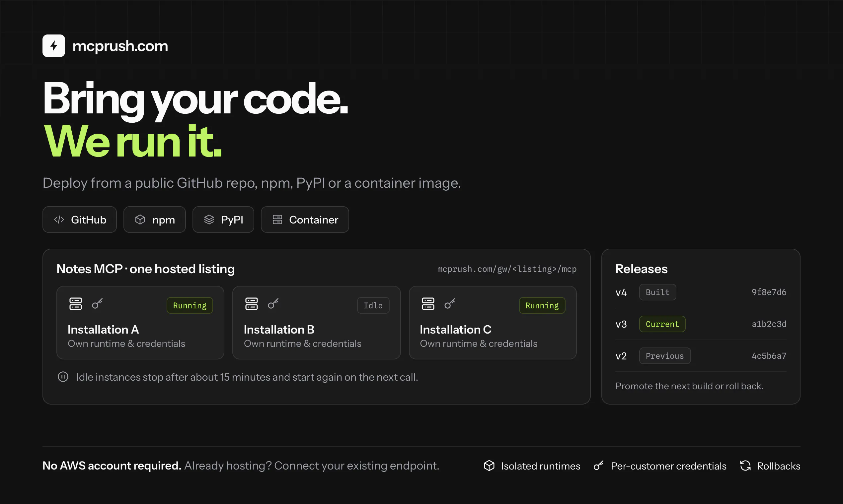Click the refresh icon beside Rollbacks
This screenshot has width=843, height=504.
coord(745,466)
